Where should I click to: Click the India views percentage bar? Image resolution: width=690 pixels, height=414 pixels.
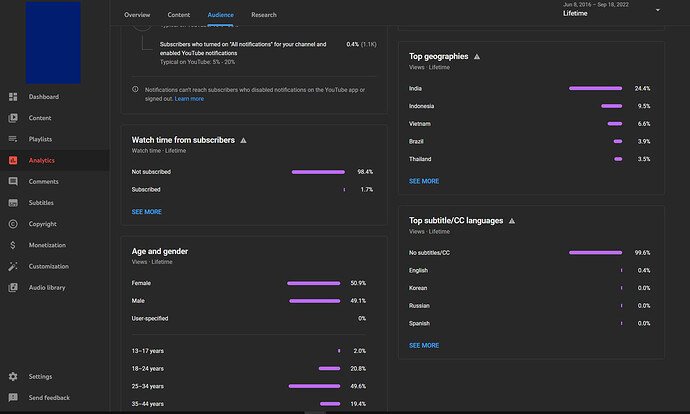[x=595, y=89]
